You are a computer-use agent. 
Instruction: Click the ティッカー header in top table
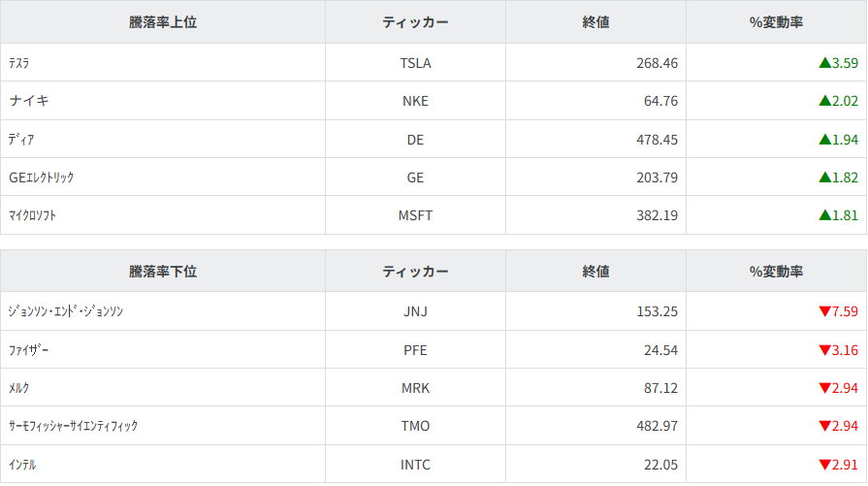(x=415, y=22)
